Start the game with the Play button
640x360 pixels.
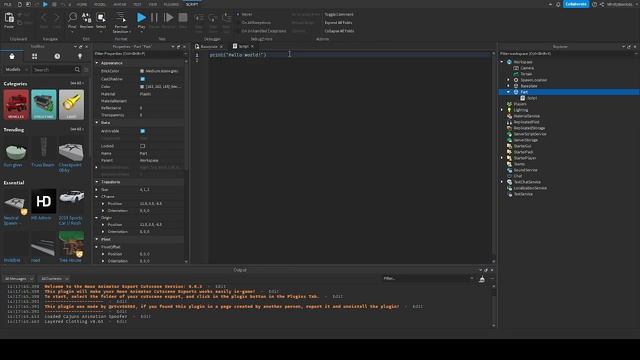[x=141, y=18]
